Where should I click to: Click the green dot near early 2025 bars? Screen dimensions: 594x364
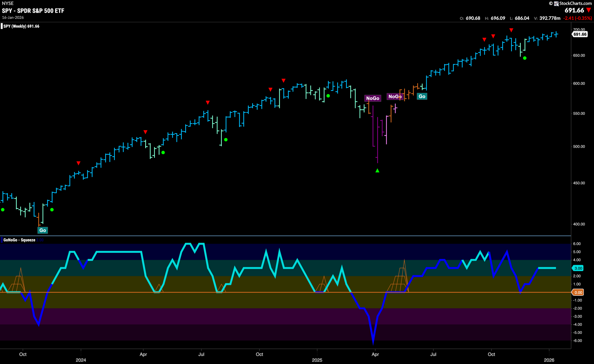tap(328, 96)
